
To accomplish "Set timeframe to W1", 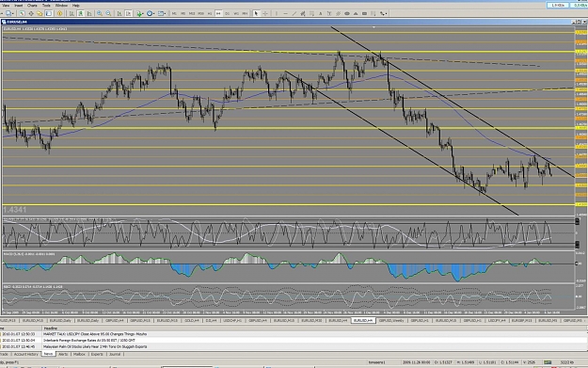I will click(x=236, y=13).
